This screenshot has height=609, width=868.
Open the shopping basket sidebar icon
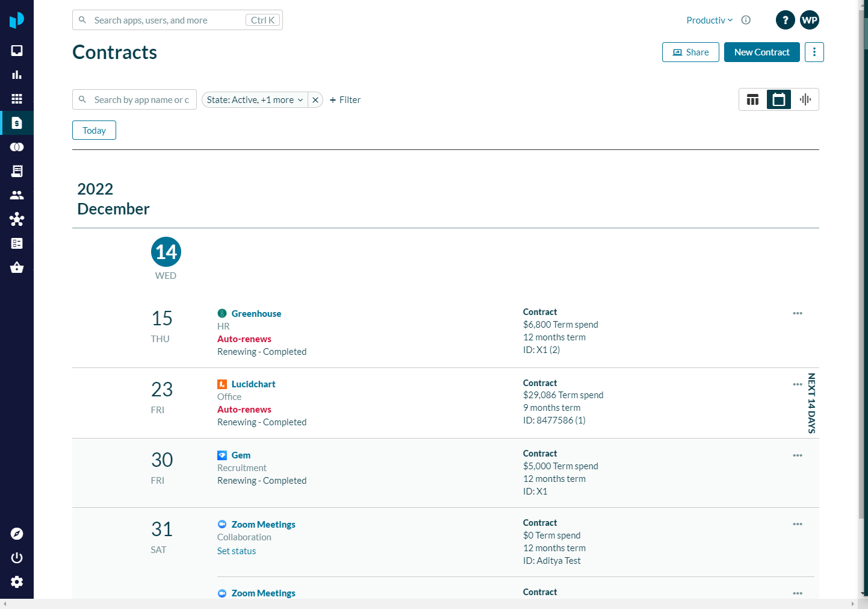coord(17,267)
